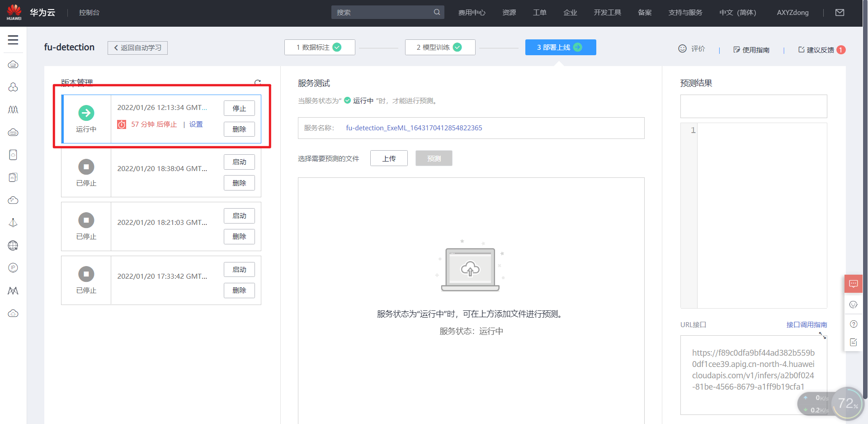Open the fu-detection_ExeML service name link
The height and width of the screenshot is (424, 868).
coord(414,128)
